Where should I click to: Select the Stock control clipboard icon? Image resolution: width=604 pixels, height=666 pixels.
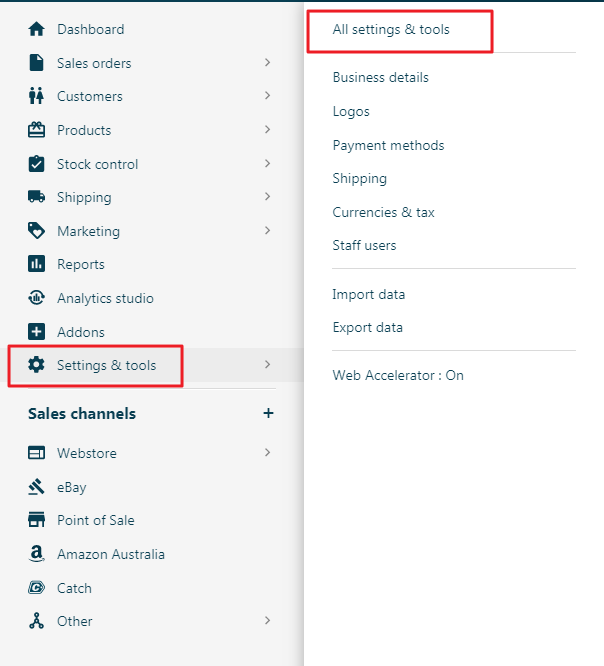point(37,164)
